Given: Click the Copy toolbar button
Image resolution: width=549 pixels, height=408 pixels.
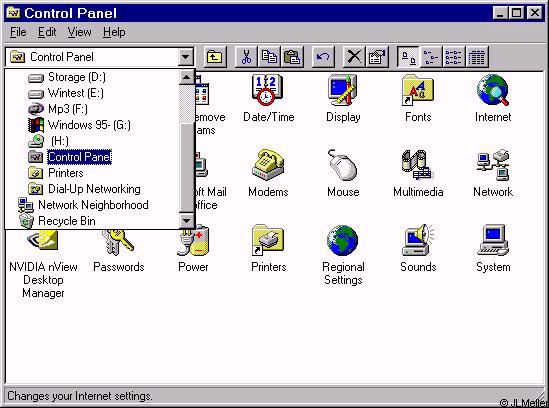Looking at the screenshot, I should [269, 57].
